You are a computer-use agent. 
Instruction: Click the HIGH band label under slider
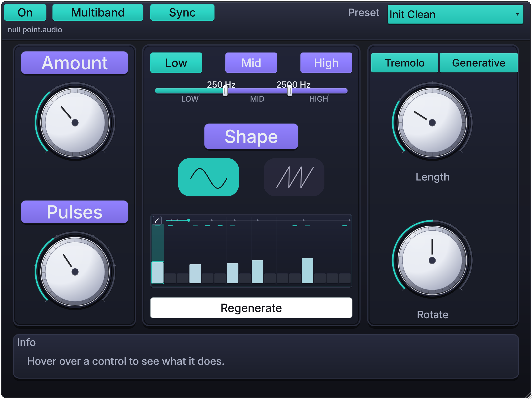pos(318,99)
